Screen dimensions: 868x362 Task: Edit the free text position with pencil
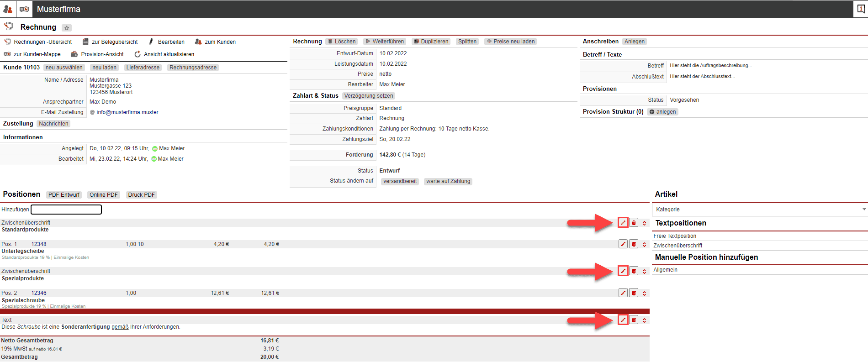(x=623, y=320)
